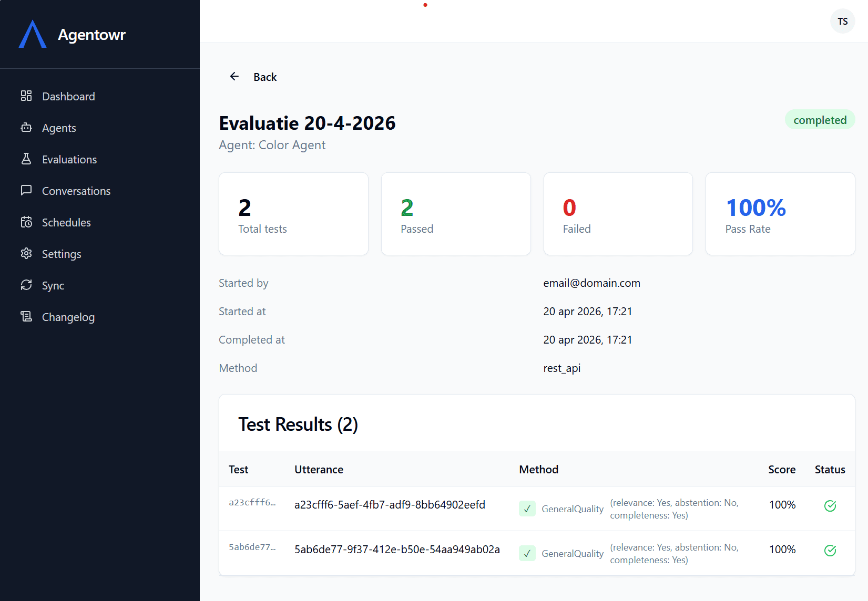Click the Failed count card
Viewport: 868px width, 601px height.
[x=618, y=214]
